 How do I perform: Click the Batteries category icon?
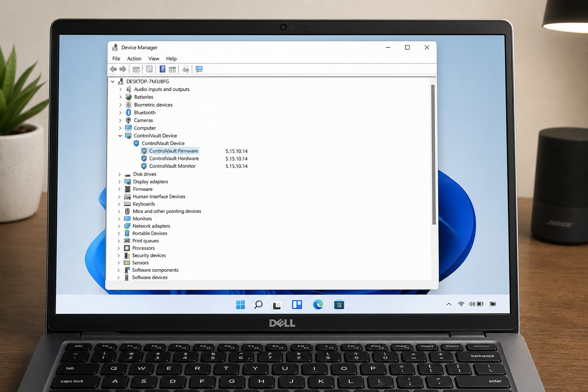tap(129, 97)
